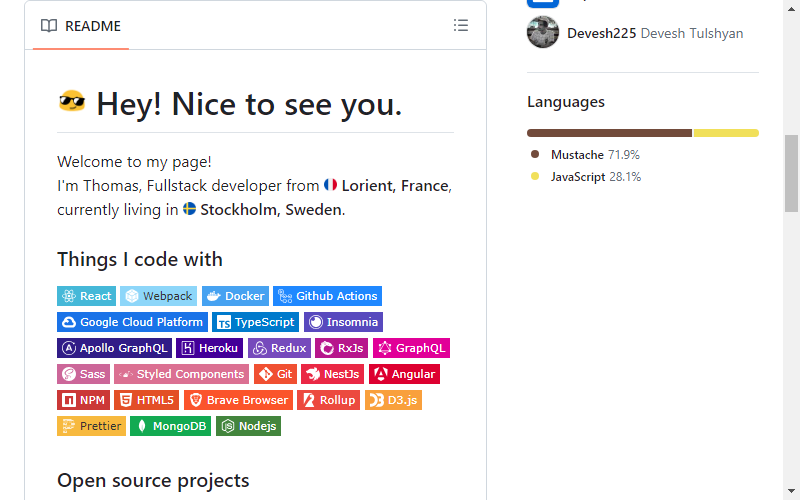Click the Brave Browser badge
This screenshot has width=800, height=500.
(238, 400)
